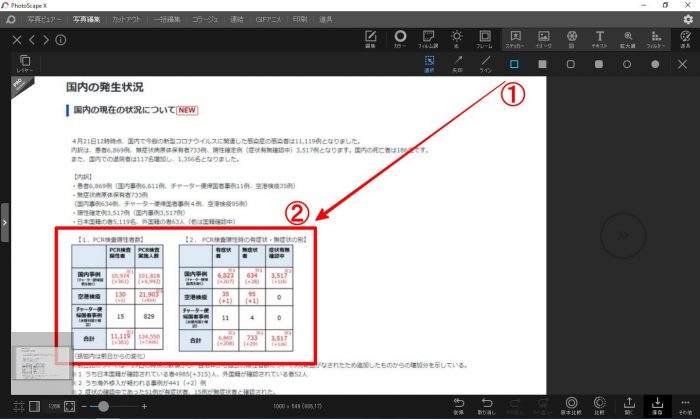This screenshot has width=700, height=419.
Task: Open the フィルター filter dropdown
Action: click(x=656, y=39)
